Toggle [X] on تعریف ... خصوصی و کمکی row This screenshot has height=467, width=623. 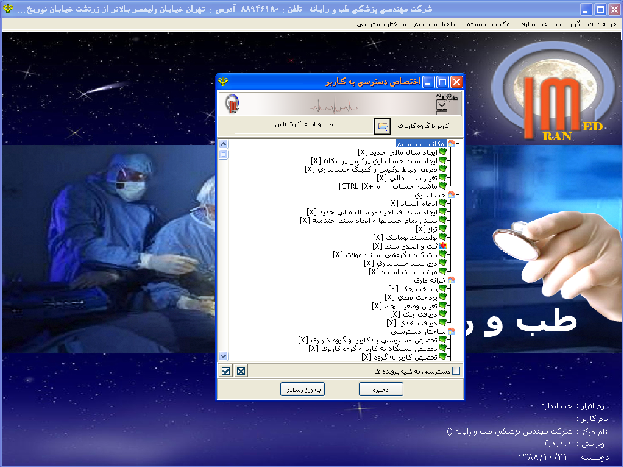[310, 169]
